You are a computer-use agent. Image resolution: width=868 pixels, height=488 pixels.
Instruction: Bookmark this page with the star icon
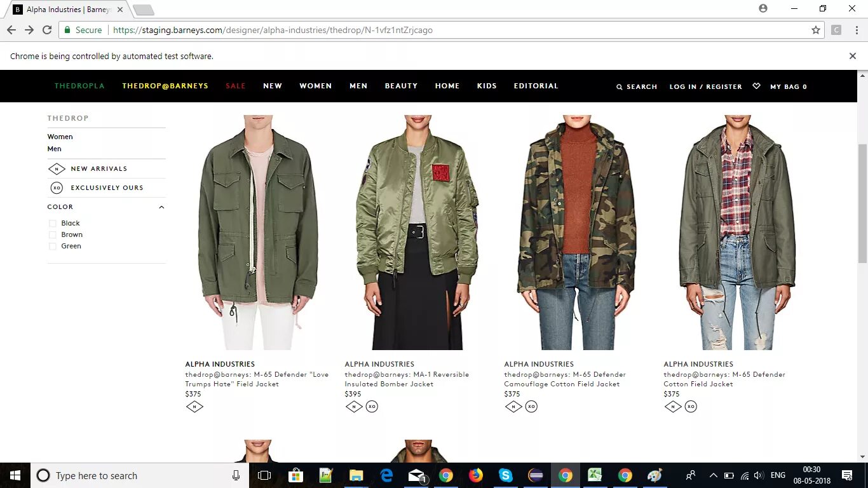pos(816,30)
